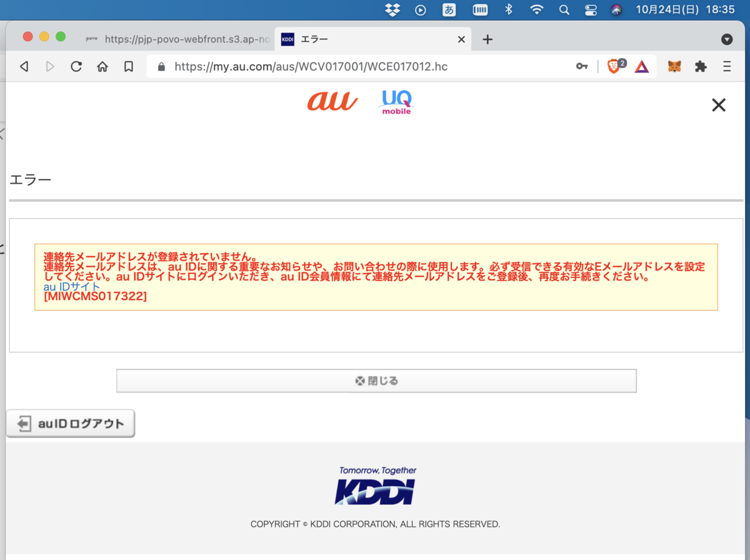Reload the current page
This screenshot has height=560, width=750.
(x=76, y=66)
